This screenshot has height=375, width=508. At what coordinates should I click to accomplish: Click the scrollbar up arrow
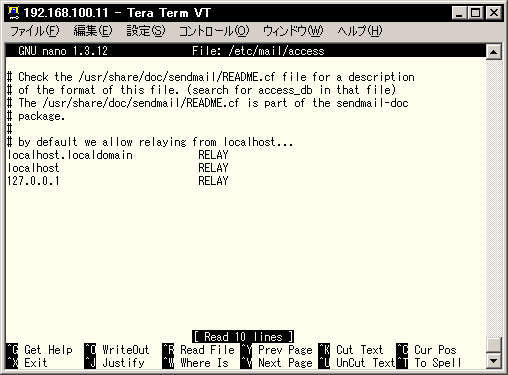pyautogui.click(x=493, y=52)
